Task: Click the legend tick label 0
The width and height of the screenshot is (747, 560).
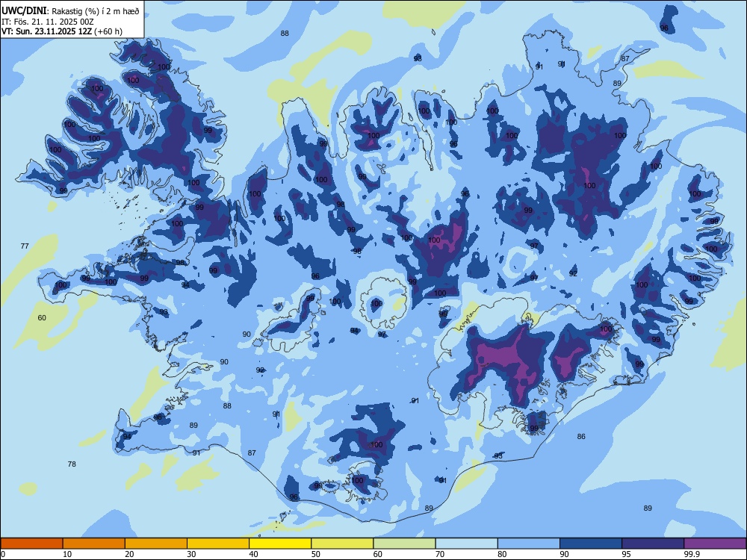Action: click(x=3, y=554)
